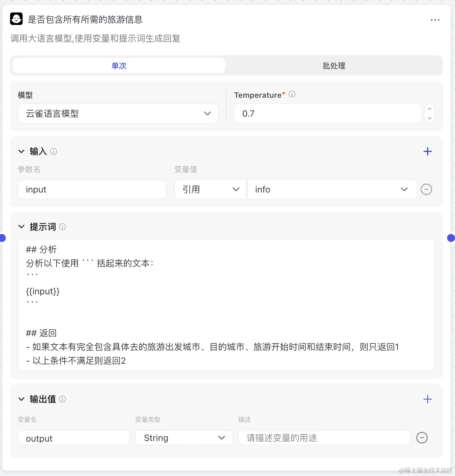455x476 pixels.
Task: Decrease Temperature with down arrow
Action: 429,118
